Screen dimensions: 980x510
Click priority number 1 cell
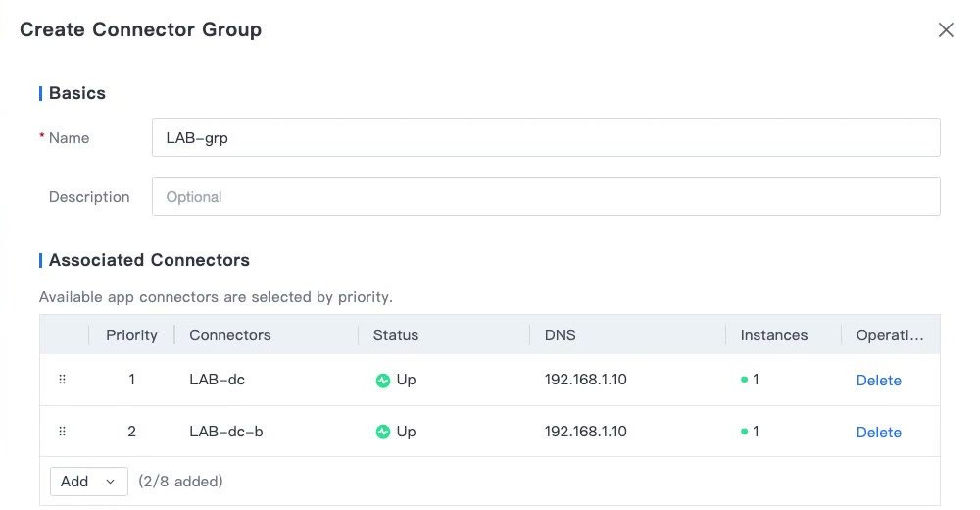[132, 380]
